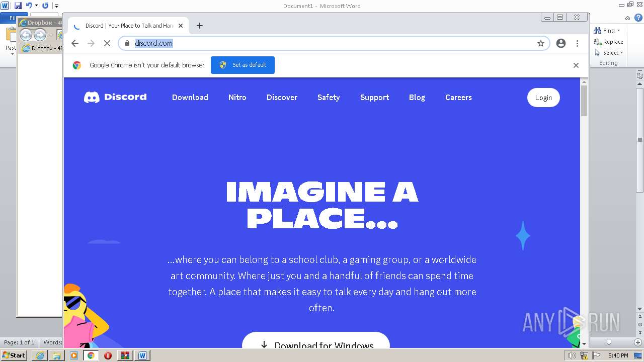Click the Internet Explorer forward button
Image resolution: width=644 pixels, height=362 pixels.
coord(40,35)
